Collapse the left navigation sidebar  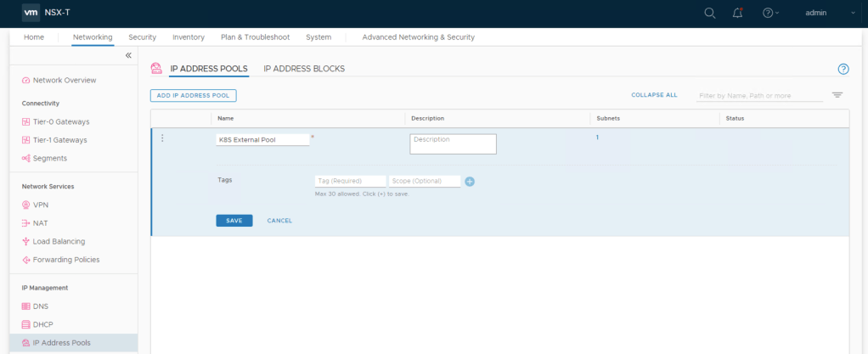tap(128, 55)
